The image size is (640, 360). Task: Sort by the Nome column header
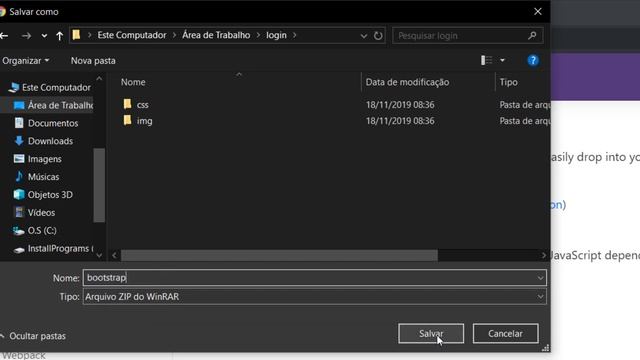coord(133,82)
